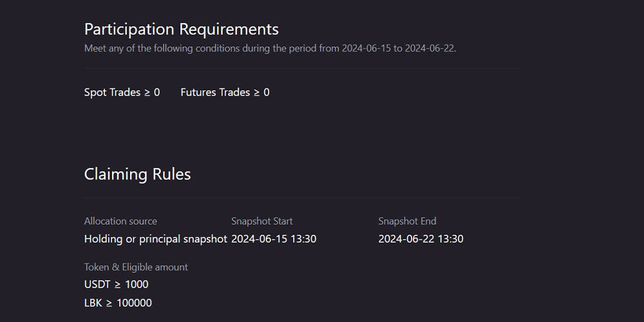
Task: Click 'Holding or principal snapshot' value
Action: tap(155, 239)
